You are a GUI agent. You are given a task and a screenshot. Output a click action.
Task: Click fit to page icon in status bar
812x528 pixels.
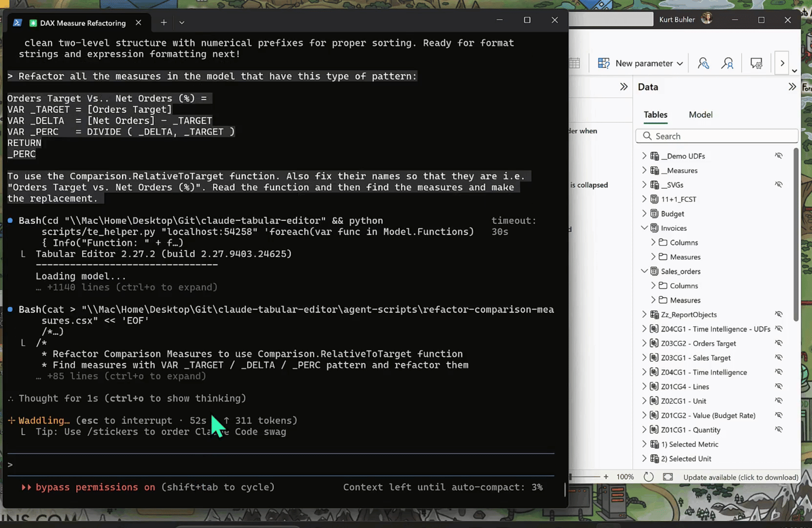(x=668, y=477)
